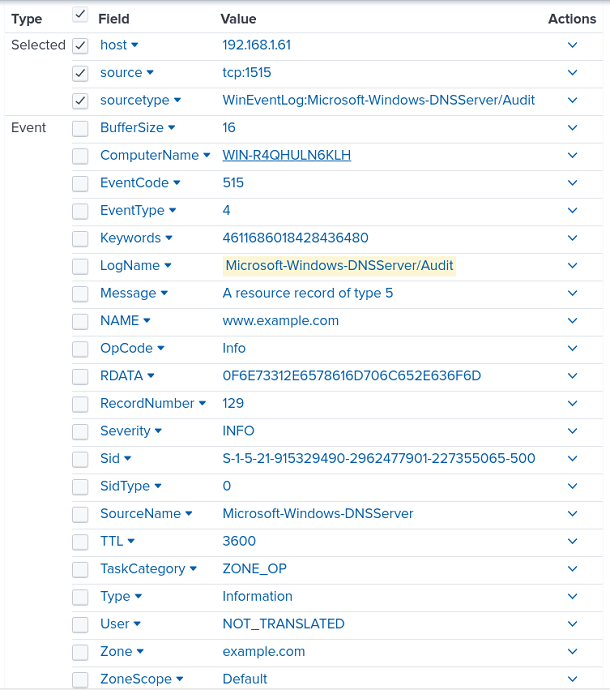
Task: Click the 192.168.1.61 host value
Action: click(x=256, y=45)
